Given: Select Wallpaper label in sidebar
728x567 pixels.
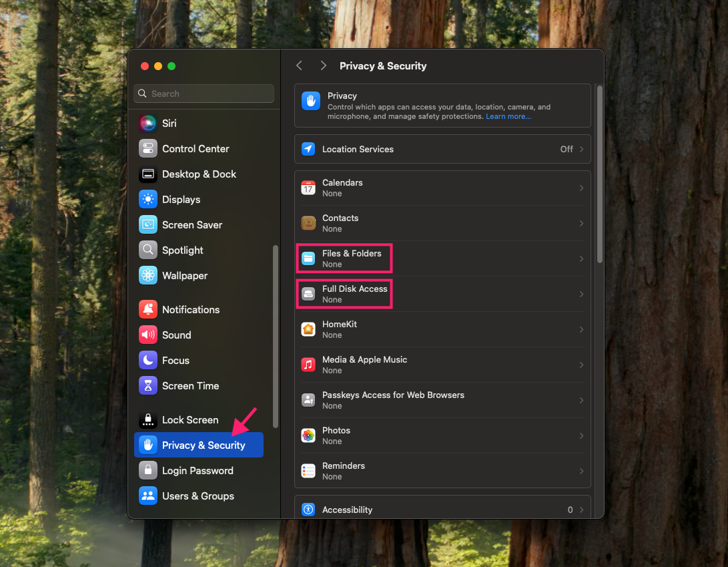Looking at the screenshot, I should (185, 276).
